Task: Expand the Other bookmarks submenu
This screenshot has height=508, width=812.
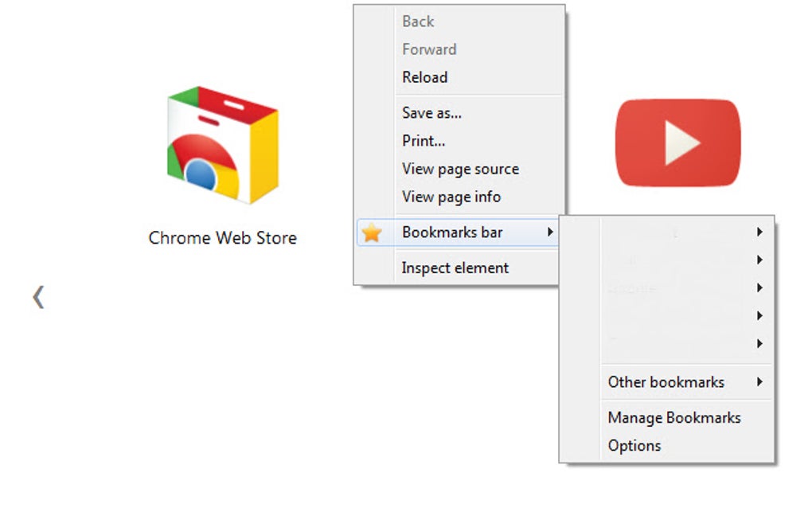Action: coord(759,382)
